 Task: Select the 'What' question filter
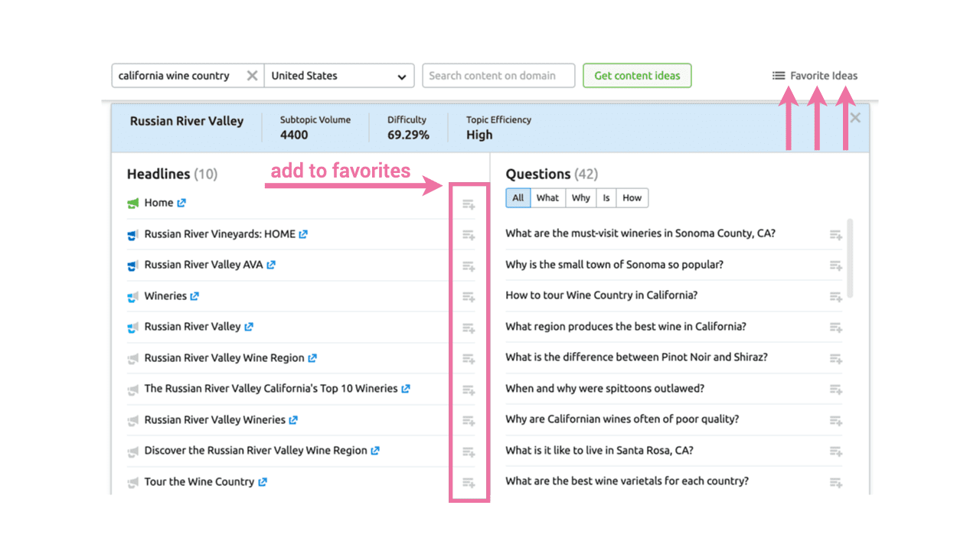547,197
